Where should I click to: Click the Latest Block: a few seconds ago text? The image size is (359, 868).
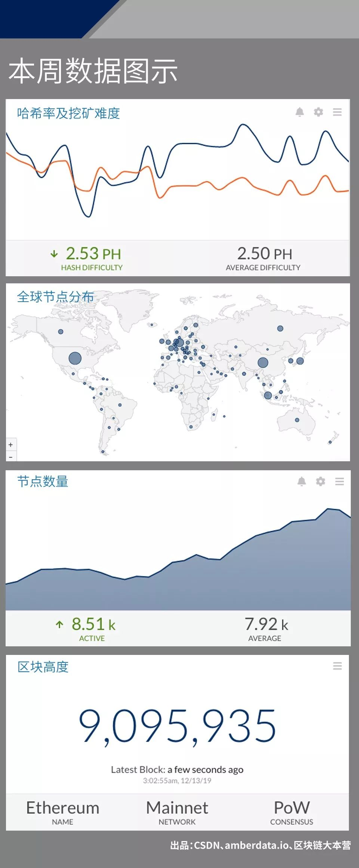(177, 770)
